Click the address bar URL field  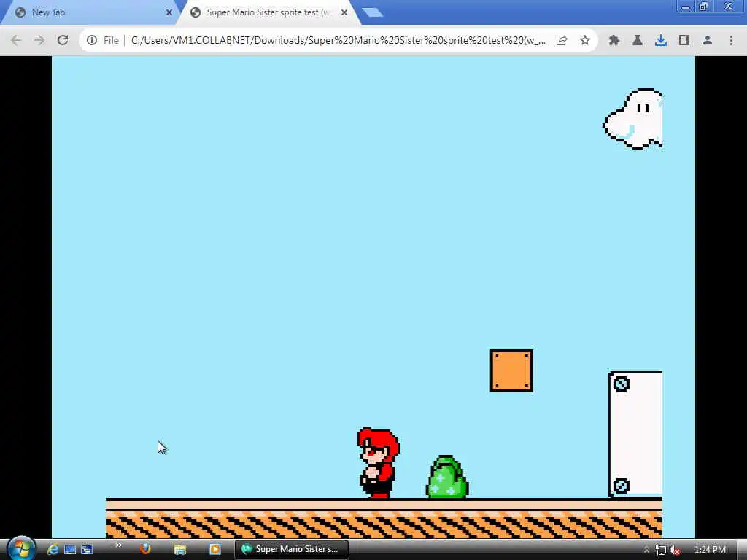(x=338, y=41)
